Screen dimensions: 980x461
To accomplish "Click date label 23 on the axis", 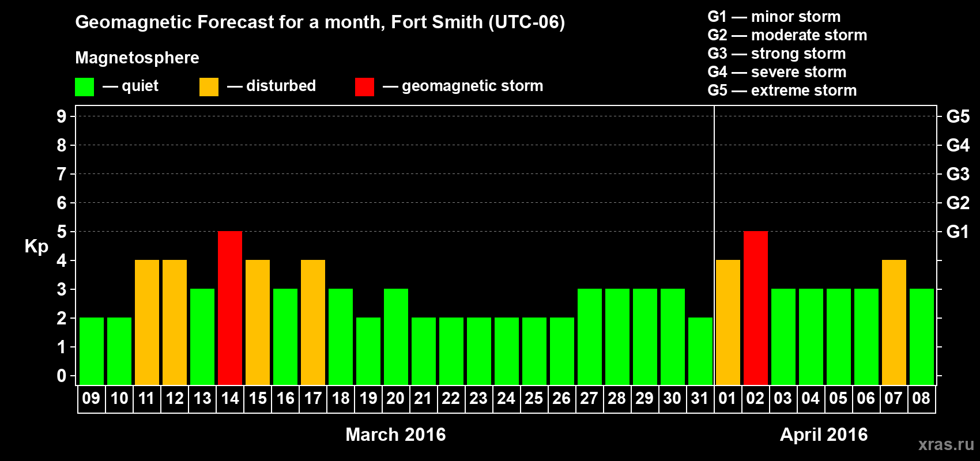I will click(479, 399).
